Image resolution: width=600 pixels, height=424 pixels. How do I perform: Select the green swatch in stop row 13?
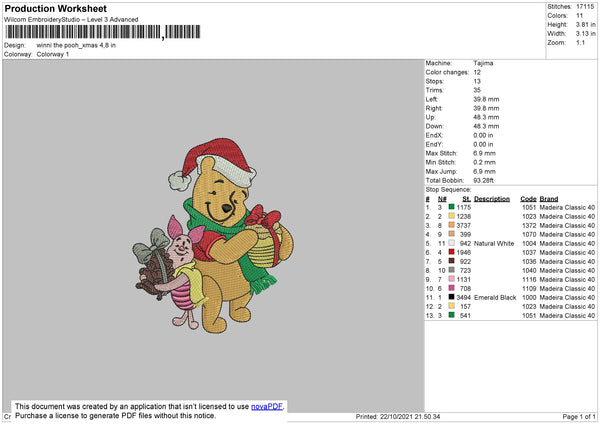(452, 315)
